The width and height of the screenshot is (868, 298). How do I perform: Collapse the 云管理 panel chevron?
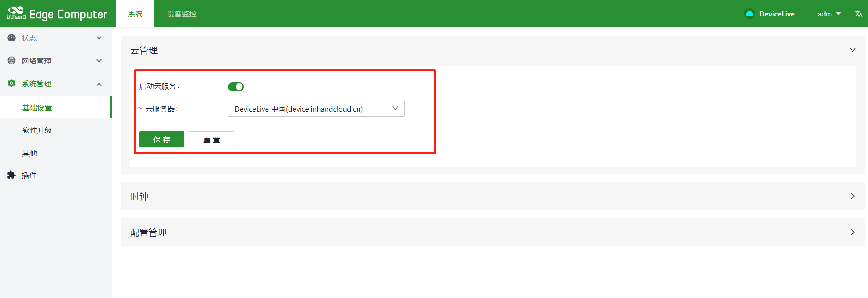point(852,50)
